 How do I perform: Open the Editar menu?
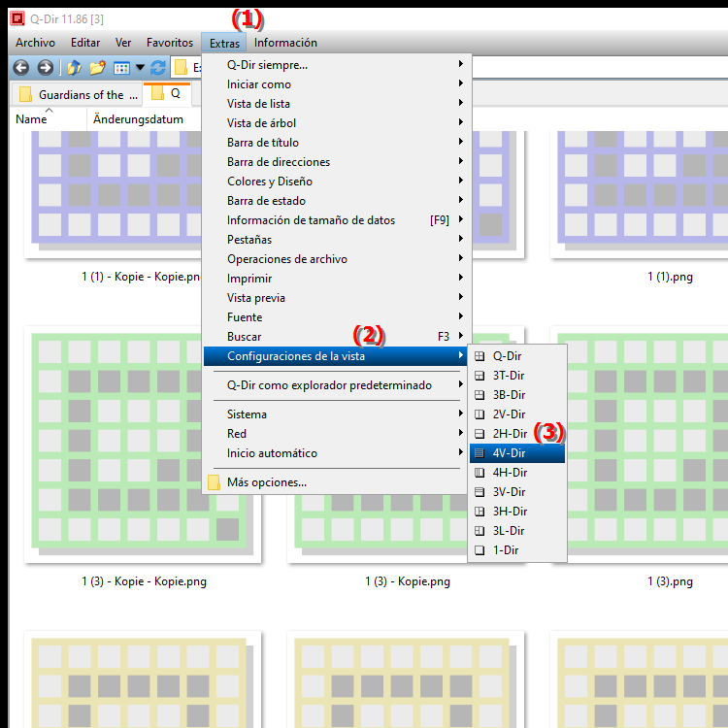coord(85,43)
